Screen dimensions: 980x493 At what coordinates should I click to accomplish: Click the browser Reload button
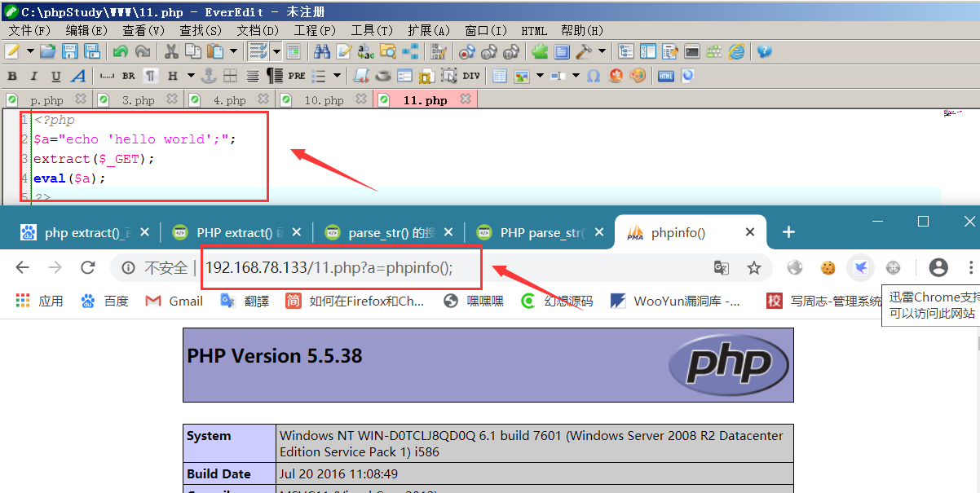pos(87,267)
